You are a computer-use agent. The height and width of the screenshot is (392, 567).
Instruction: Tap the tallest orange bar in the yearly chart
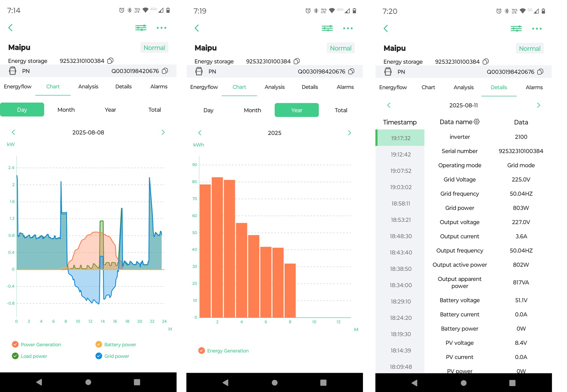(x=217, y=247)
